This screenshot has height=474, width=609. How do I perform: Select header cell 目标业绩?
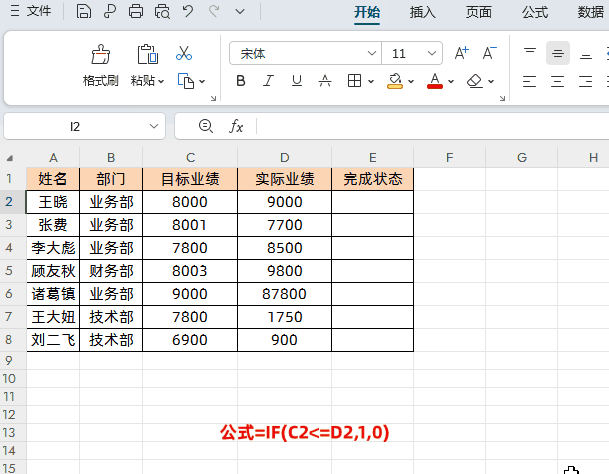click(x=190, y=179)
